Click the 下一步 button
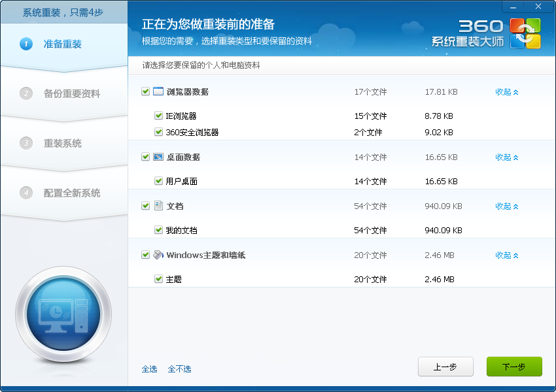This screenshot has height=392, width=556. tap(513, 367)
